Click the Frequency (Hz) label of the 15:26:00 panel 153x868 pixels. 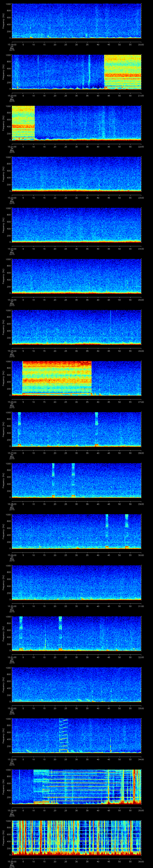point(3,378)
